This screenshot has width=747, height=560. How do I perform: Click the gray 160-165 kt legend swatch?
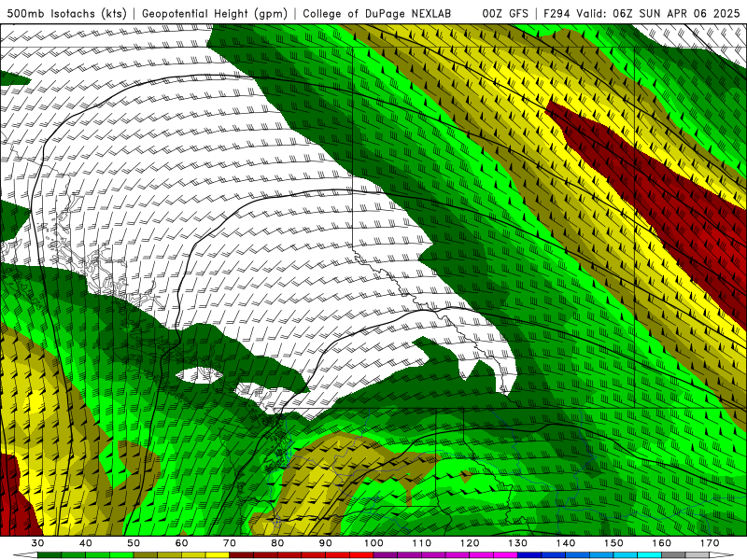[673, 555]
